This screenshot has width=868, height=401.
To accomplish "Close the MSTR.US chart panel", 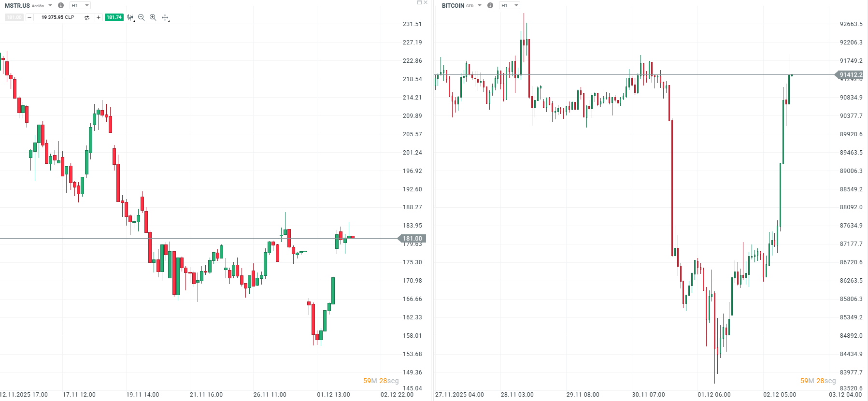I will pos(426,2).
